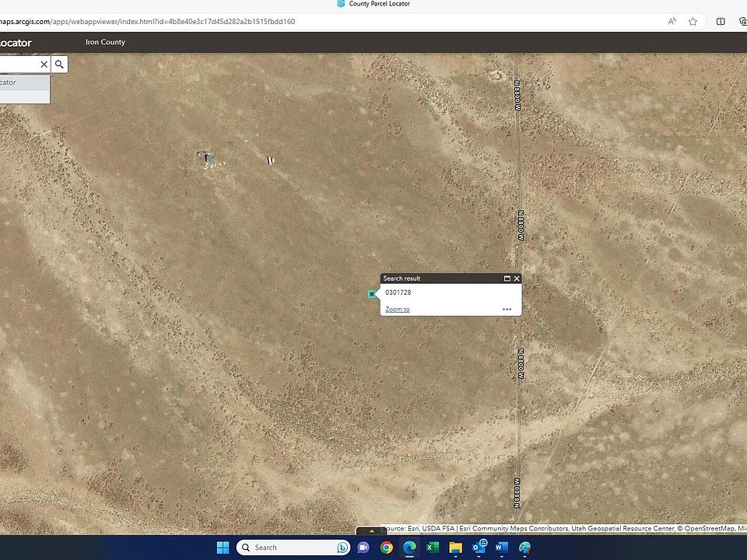This screenshot has width=747, height=560.
Task: Click the teal parcel marker on map
Action: click(x=371, y=293)
